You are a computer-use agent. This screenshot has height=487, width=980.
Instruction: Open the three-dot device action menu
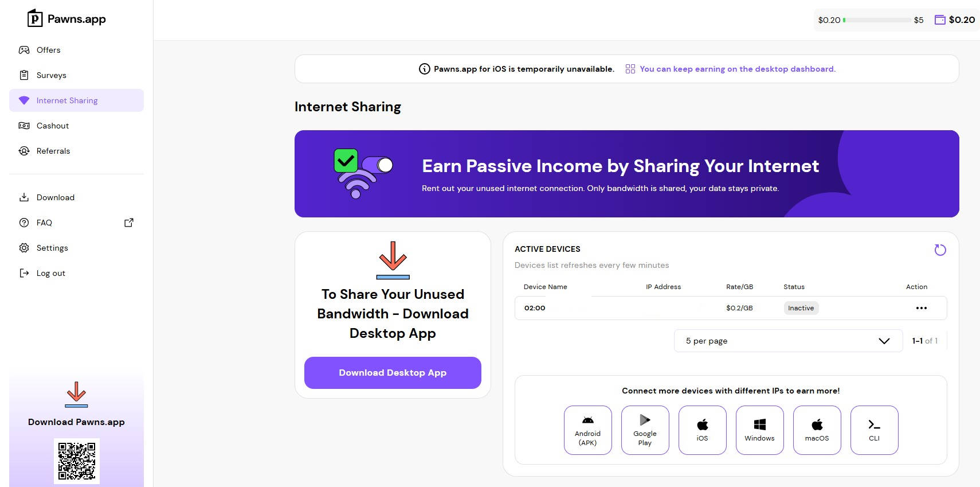(921, 308)
